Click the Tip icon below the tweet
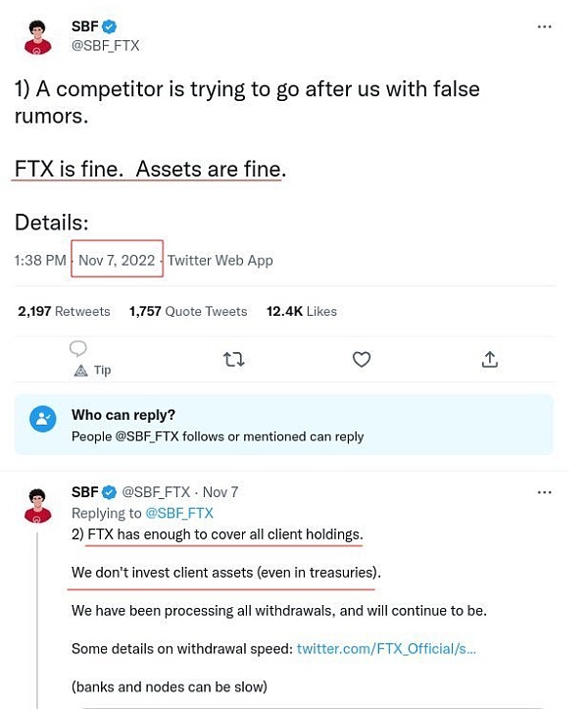The image size is (588, 709). pyautogui.click(x=81, y=371)
